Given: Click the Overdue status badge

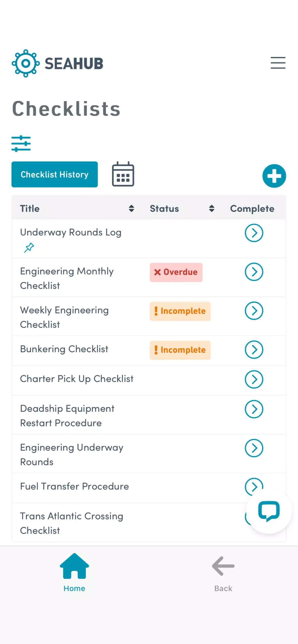Looking at the screenshot, I should [x=176, y=272].
